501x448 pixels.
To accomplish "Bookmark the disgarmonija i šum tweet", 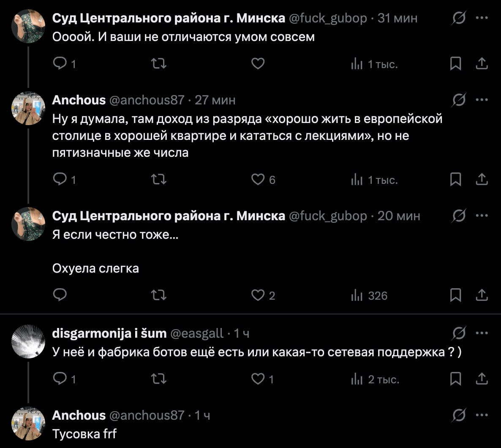I will 455,379.
